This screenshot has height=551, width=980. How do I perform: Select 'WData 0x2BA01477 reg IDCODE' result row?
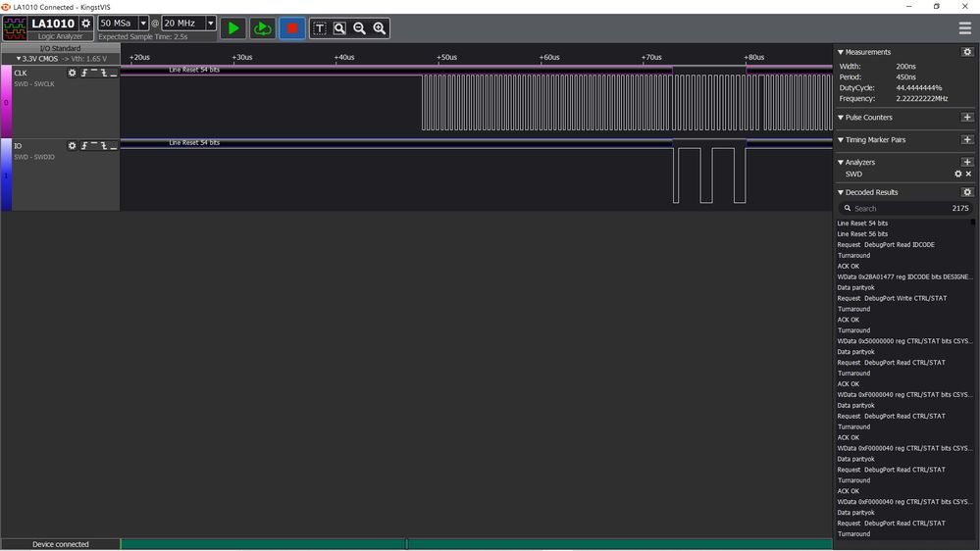pyautogui.click(x=905, y=276)
